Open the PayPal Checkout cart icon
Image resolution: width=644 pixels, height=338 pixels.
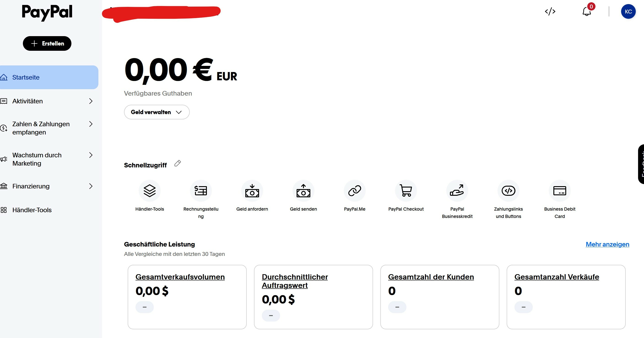pyautogui.click(x=406, y=190)
